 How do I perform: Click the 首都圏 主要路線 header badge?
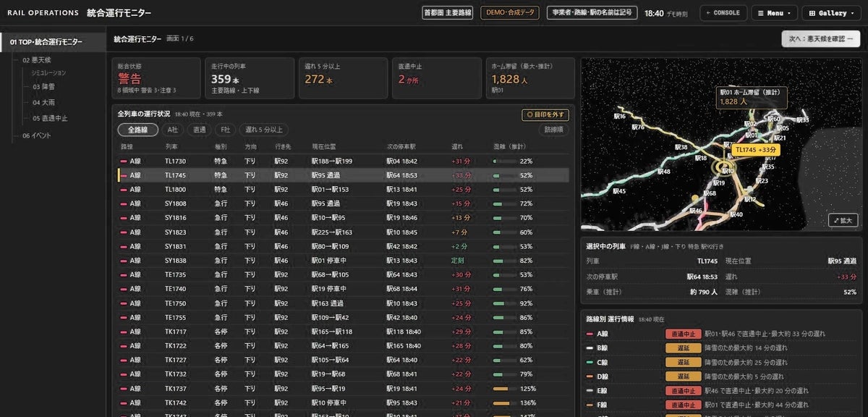tap(448, 13)
